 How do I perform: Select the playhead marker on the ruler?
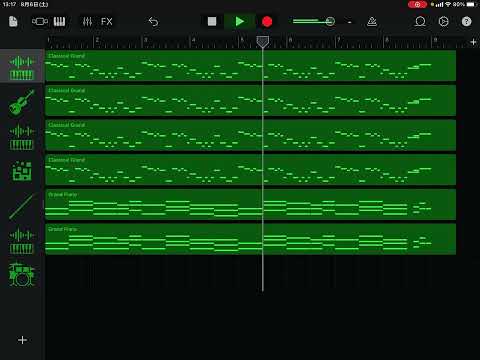pos(263,42)
